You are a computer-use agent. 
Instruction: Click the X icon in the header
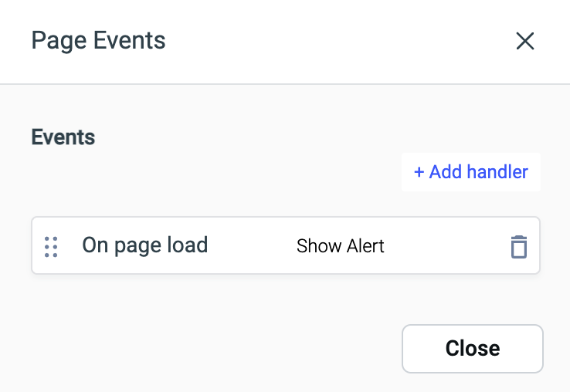click(x=525, y=41)
